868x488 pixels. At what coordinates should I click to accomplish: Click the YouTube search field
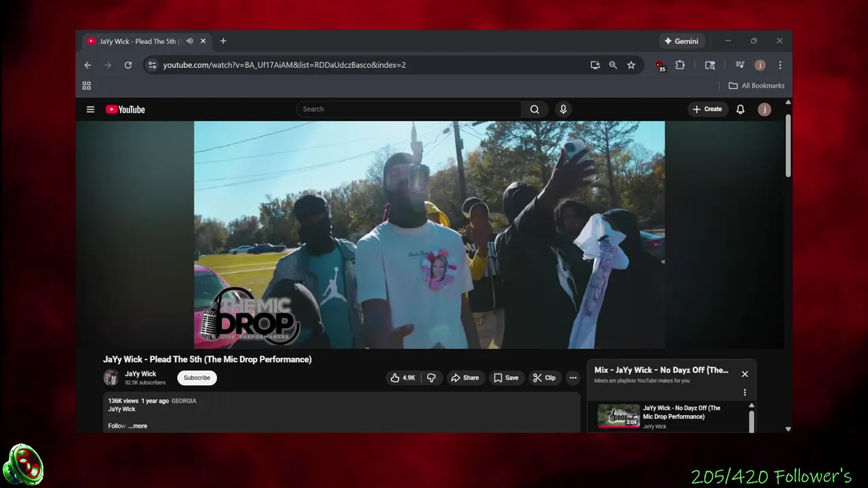(x=409, y=109)
